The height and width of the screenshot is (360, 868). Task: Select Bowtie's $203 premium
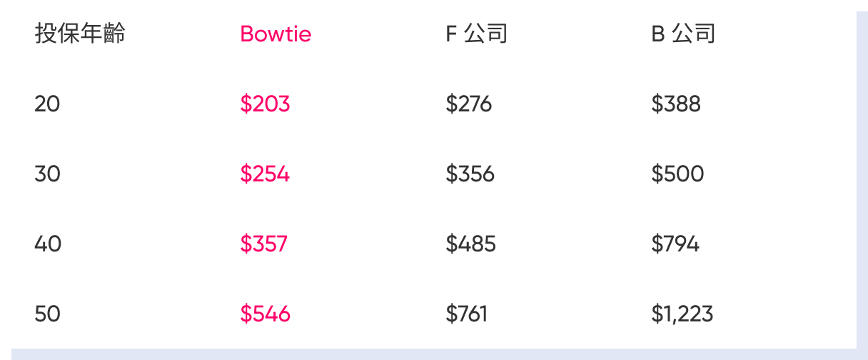coord(265,104)
